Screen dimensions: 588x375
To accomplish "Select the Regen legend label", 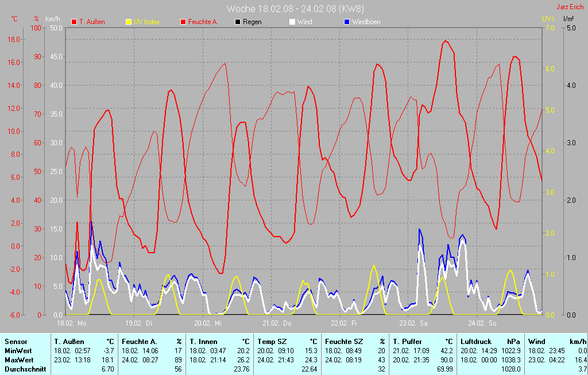I will point(252,22).
